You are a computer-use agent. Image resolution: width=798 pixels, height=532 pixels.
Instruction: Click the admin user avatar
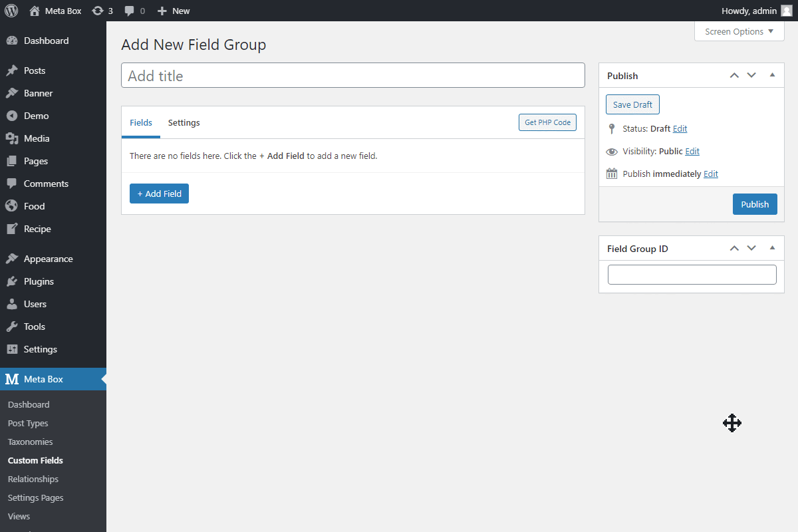(x=786, y=11)
